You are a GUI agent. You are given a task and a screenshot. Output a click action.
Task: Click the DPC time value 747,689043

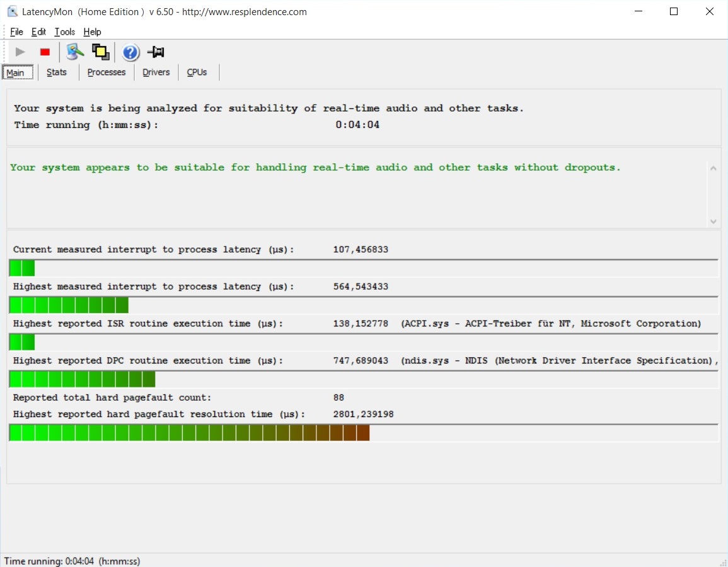coord(361,361)
